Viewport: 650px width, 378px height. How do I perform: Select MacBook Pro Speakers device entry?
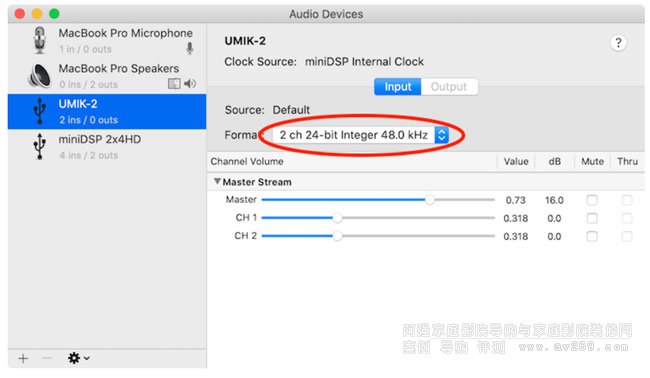click(x=107, y=76)
